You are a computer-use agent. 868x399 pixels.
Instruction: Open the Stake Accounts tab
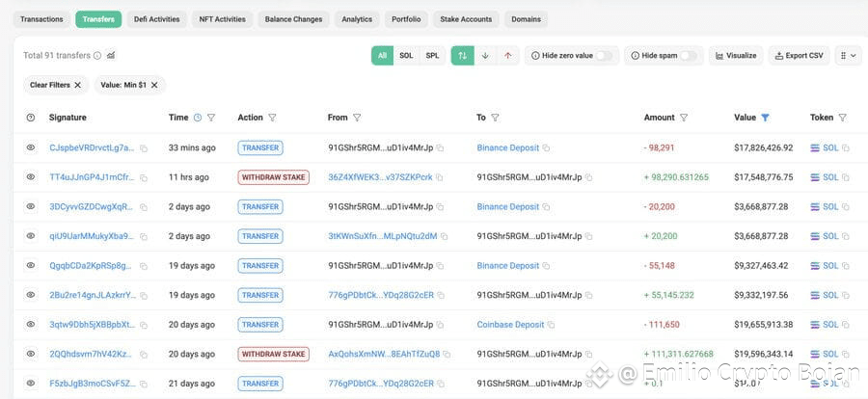pyautogui.click(x=466, y=19)
